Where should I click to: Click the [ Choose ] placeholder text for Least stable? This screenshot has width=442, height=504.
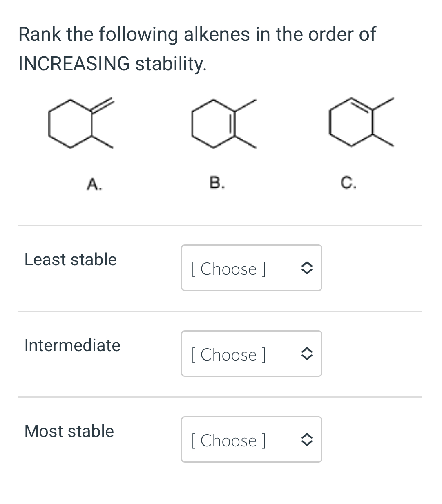click(229, 269)
